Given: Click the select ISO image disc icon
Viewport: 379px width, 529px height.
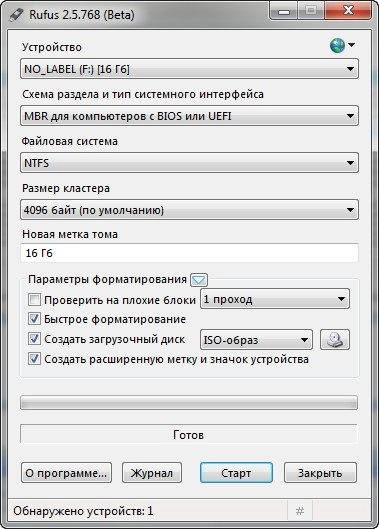Looking at the screenshot, I should tap(335, 339).
